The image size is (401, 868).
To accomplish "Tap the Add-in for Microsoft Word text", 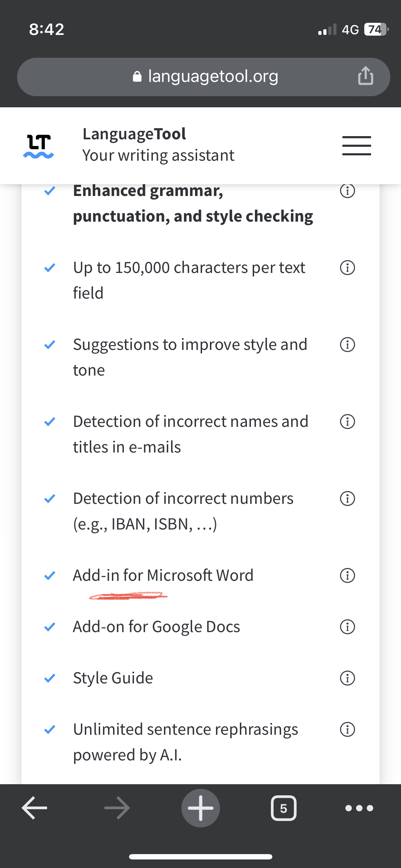I will tap(163, 575).
